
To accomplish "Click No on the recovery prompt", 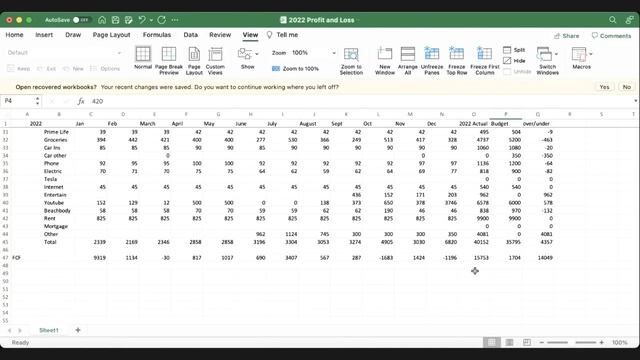I will tap(627, 87).
